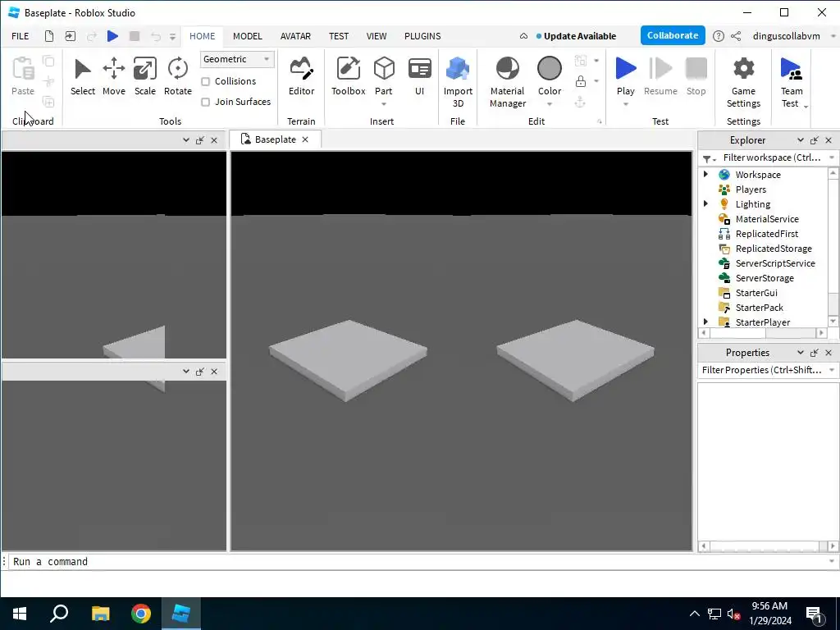Enable the Join Surfaces checkbox
840x630 pixels.
[x=205, y=102]
